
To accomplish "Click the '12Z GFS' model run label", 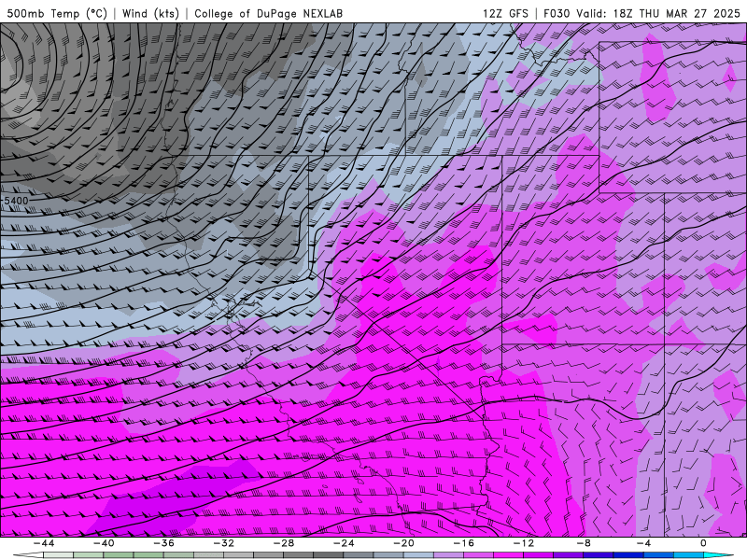I will (505, 14).
